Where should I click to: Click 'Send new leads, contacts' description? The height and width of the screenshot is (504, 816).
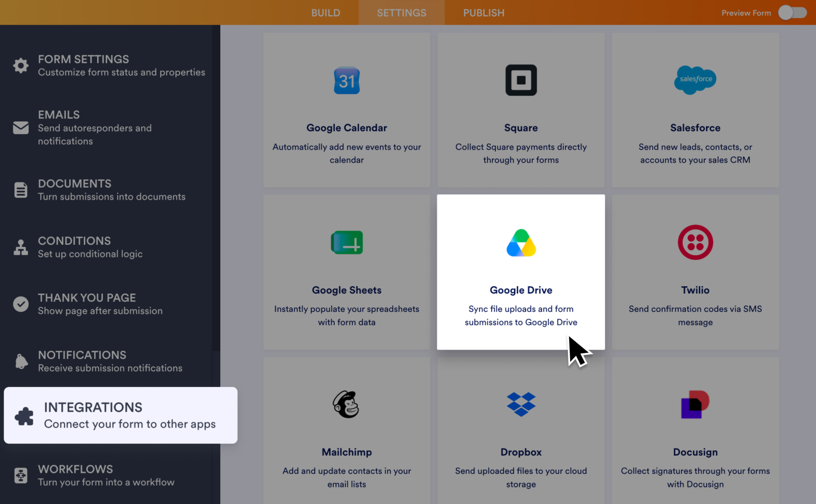[x=695, y=153]
